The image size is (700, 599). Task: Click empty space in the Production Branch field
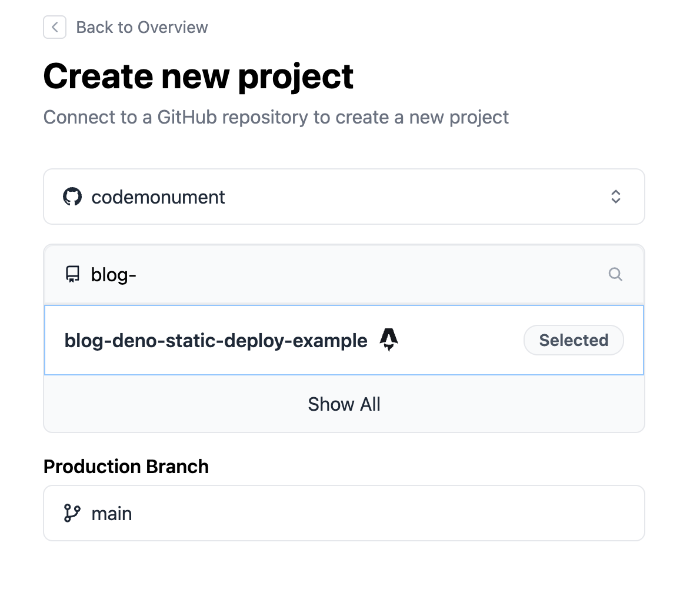tap(382, 513)
